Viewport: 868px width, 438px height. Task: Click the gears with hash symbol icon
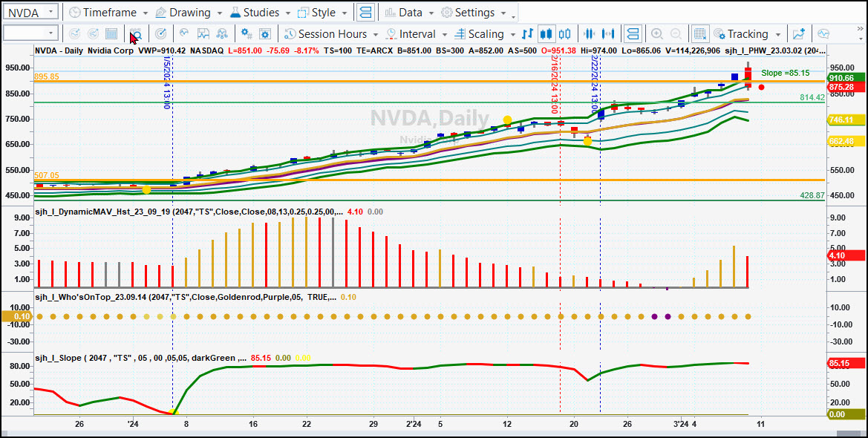click(247, 33)
